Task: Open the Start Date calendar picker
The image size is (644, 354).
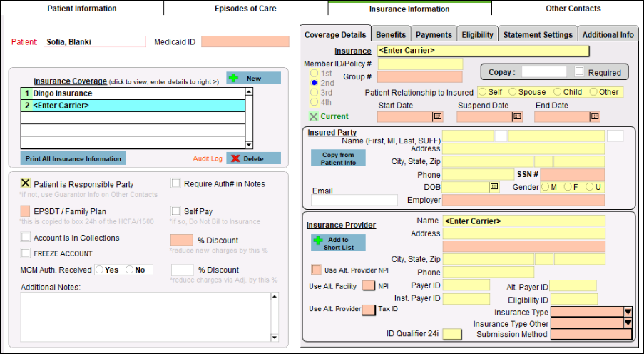Action: (x=438, y=116)
